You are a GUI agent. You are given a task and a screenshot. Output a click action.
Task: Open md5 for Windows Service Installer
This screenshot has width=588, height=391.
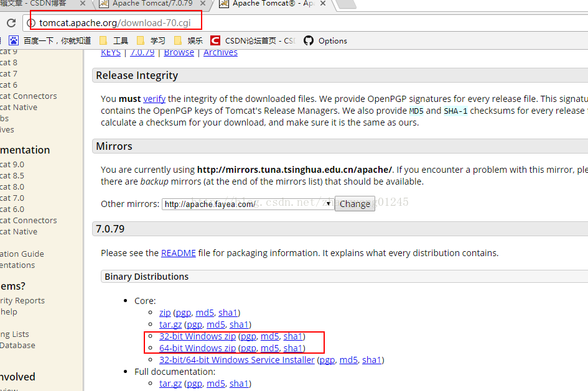pos(348,360)
